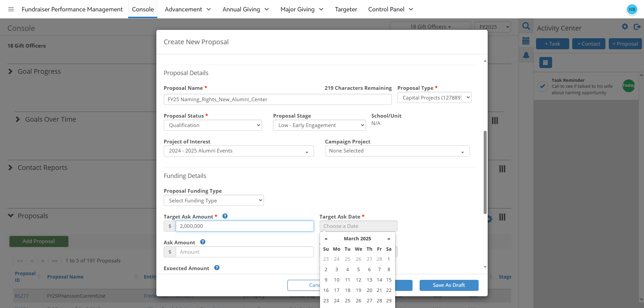
Task: Open the Project of Interest dropdown
Action: click(239, 151)
